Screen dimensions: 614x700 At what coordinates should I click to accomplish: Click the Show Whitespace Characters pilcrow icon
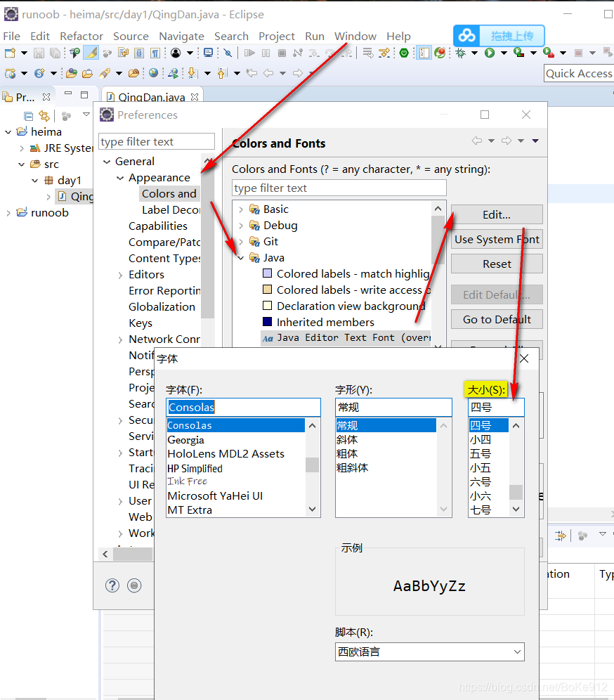coord(155,53)
